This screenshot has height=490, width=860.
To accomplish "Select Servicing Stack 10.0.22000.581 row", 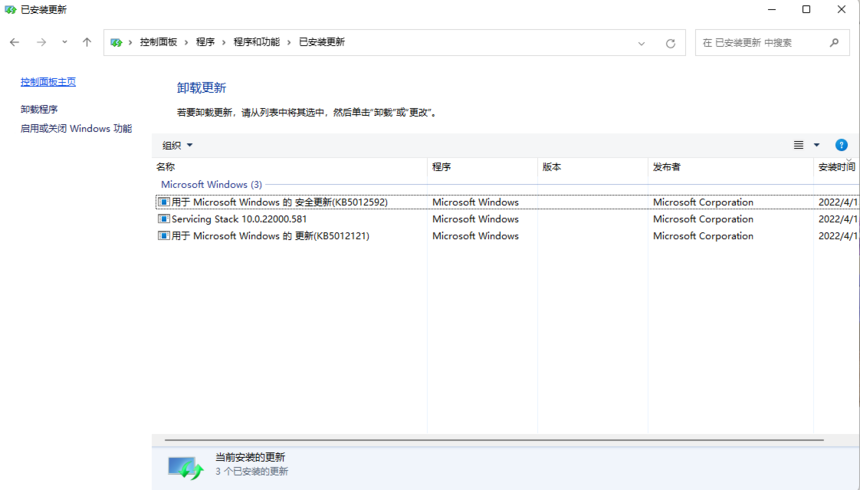I will point(507,219).
